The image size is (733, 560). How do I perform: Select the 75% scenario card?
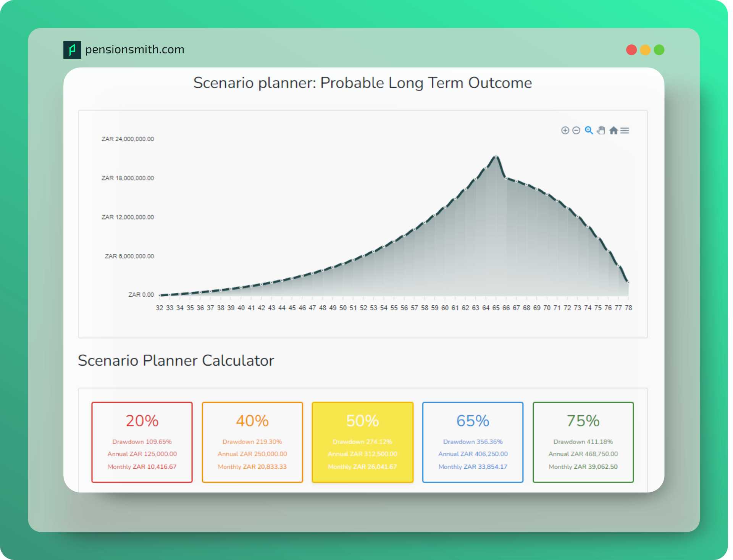[583, 442]
